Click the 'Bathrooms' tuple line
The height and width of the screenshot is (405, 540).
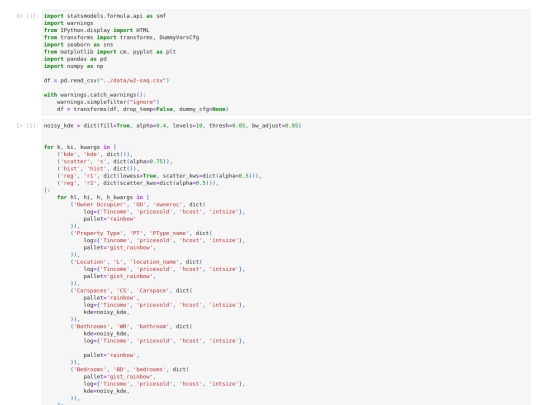click(132, 326)
